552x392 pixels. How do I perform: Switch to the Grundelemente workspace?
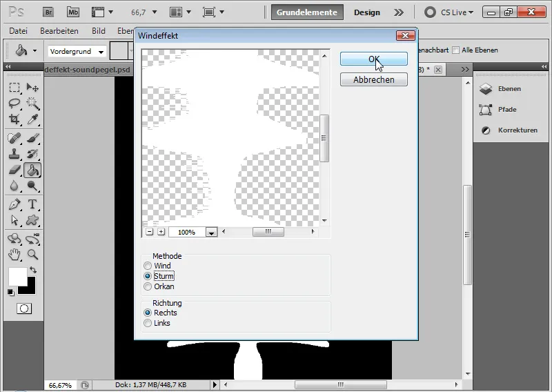click(307, 12)
